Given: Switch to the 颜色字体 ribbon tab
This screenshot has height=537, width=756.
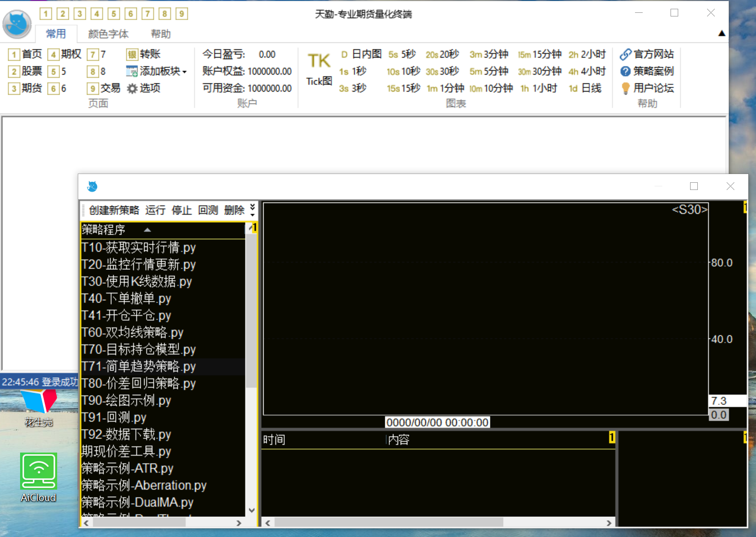Looking at the screenshot, I should point(108,34).
